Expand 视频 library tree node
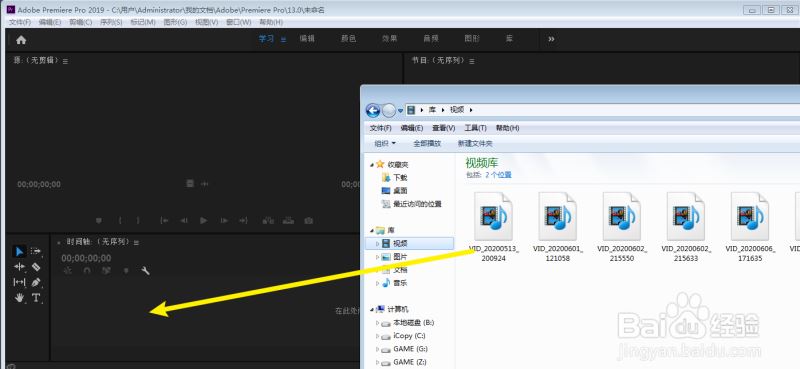This screenshot has width=800, height=369. point(378,243)
